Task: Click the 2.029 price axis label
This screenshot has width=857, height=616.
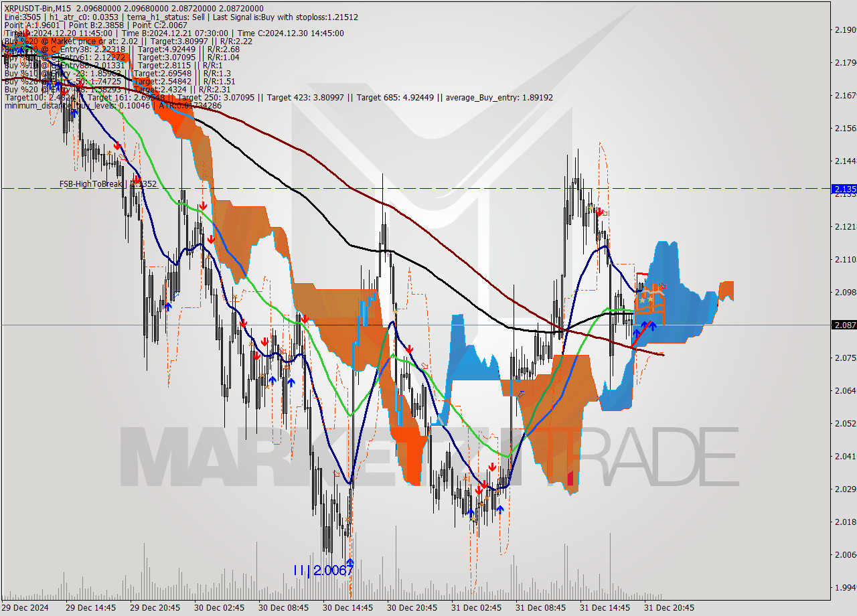Action: (845, 489)
